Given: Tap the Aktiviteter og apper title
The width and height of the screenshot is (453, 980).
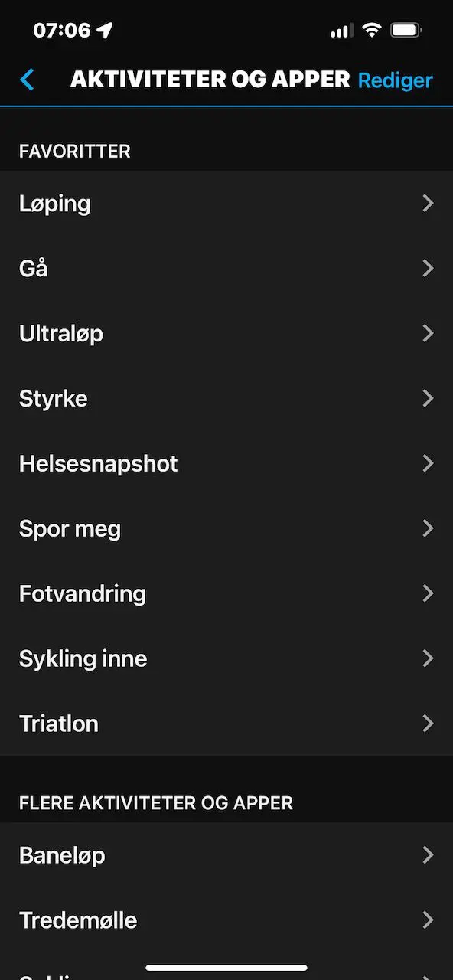Looking at the screenshot, I should point(210,80).
